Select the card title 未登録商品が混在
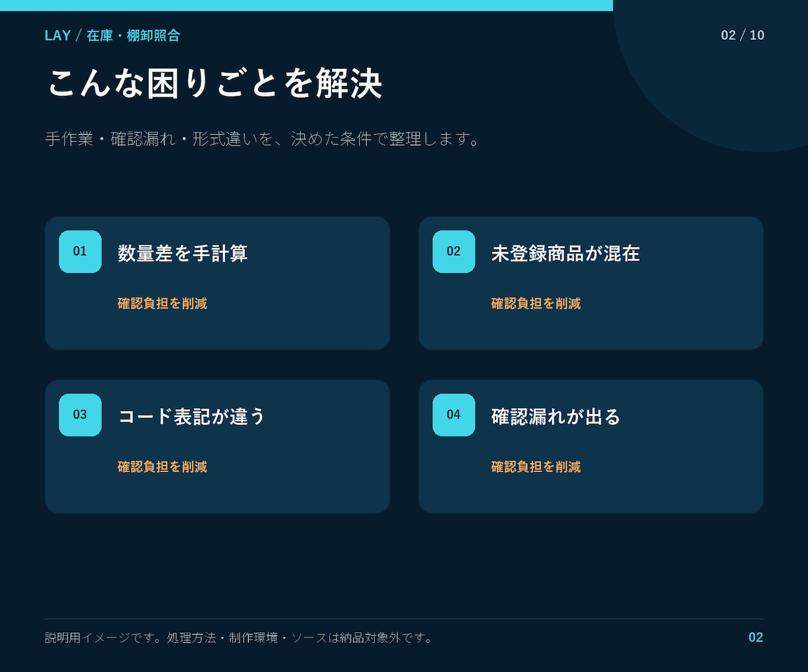808x672 pixels. [566, 254]
